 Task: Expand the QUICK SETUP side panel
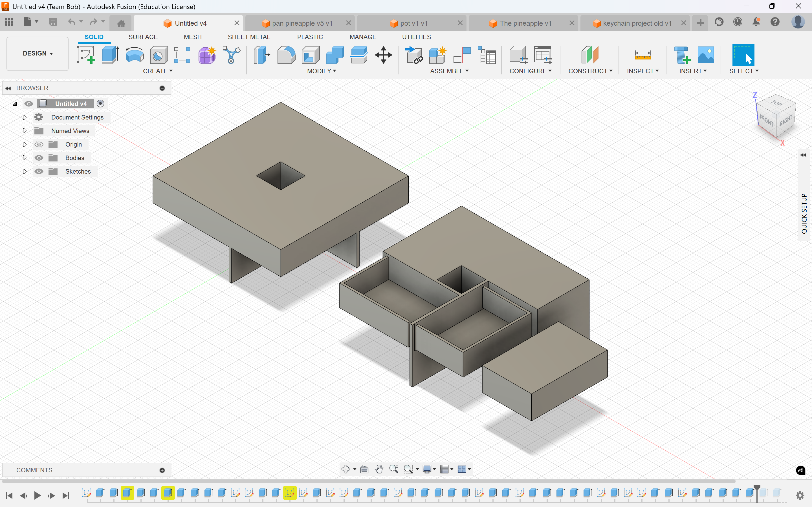804,155
